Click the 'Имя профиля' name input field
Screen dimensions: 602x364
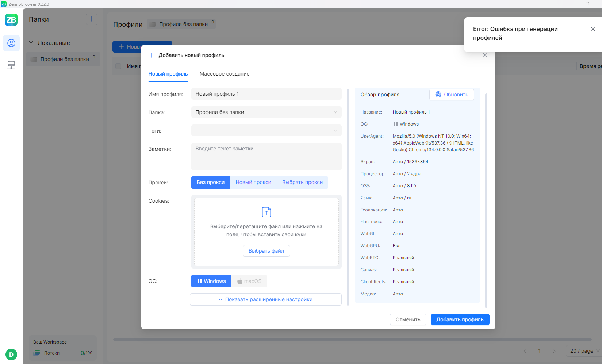pyautogui.click(x=266, y=94)
